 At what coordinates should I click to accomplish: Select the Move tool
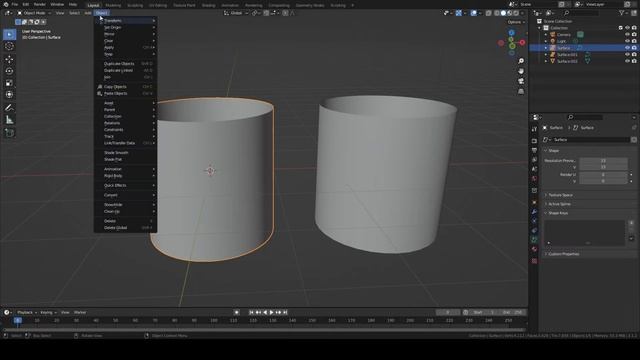tap(9, 60)
